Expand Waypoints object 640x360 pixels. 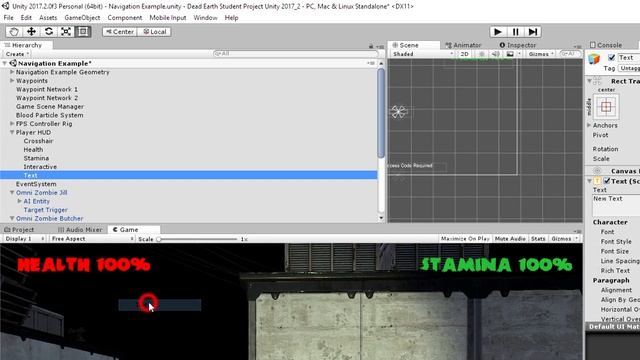[x=12, y=80]
